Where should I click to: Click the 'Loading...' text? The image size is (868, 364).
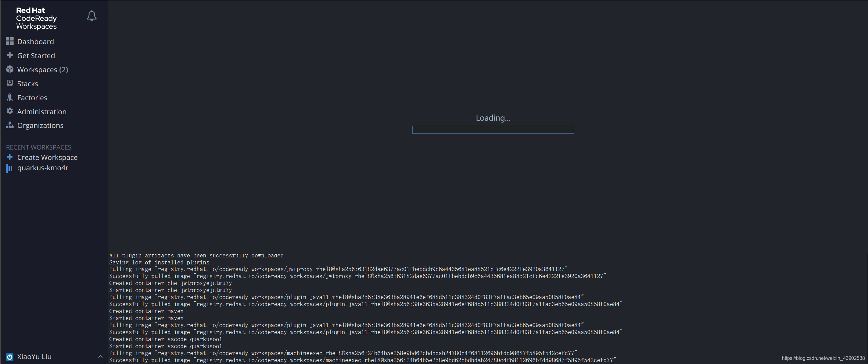coord(493,118)
